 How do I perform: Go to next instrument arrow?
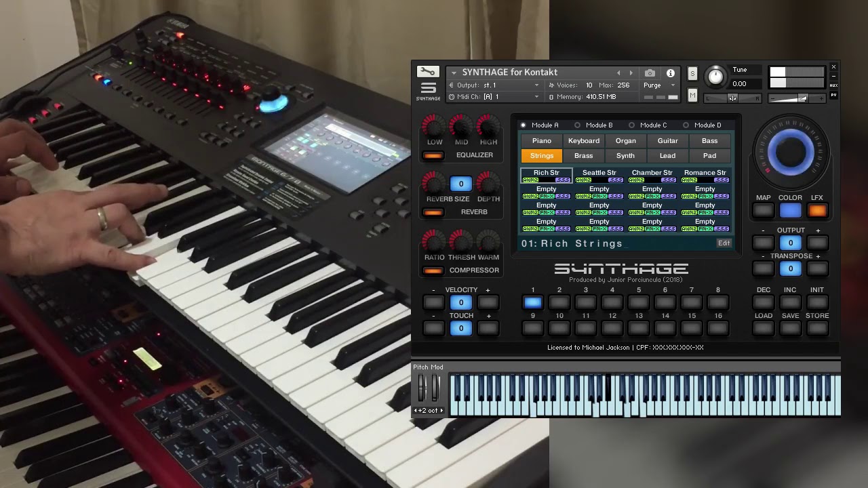631,73
